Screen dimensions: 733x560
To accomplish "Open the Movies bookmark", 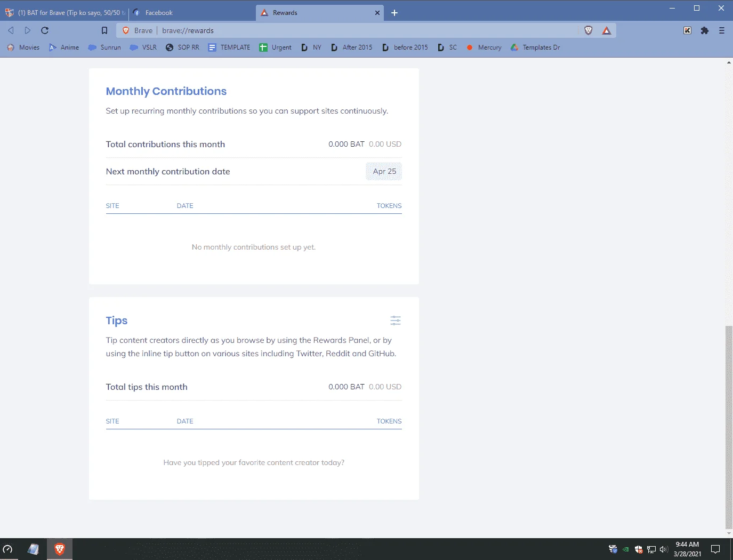I will pyautogui.click(x=23, y=47).
